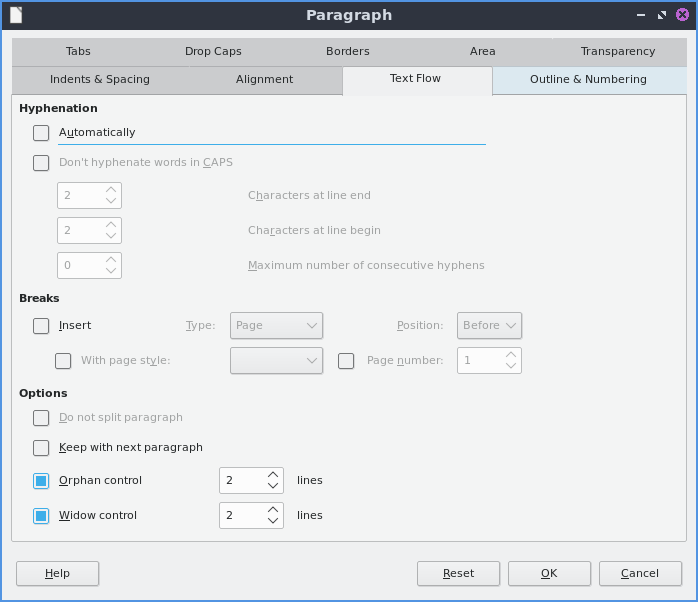698x602 pixels.
Task: Decrease Orphan control lines value
Action: (273, 486)
